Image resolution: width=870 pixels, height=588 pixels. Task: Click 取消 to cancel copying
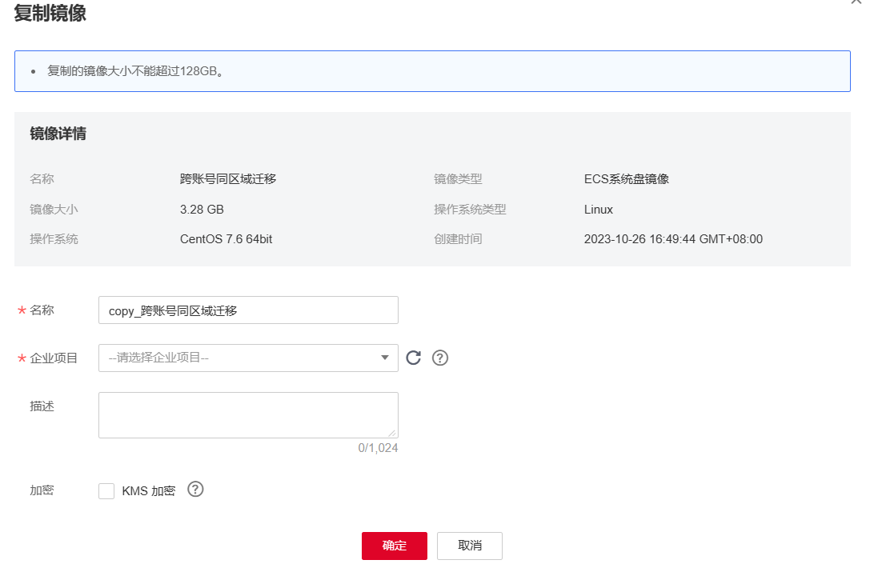469,546
